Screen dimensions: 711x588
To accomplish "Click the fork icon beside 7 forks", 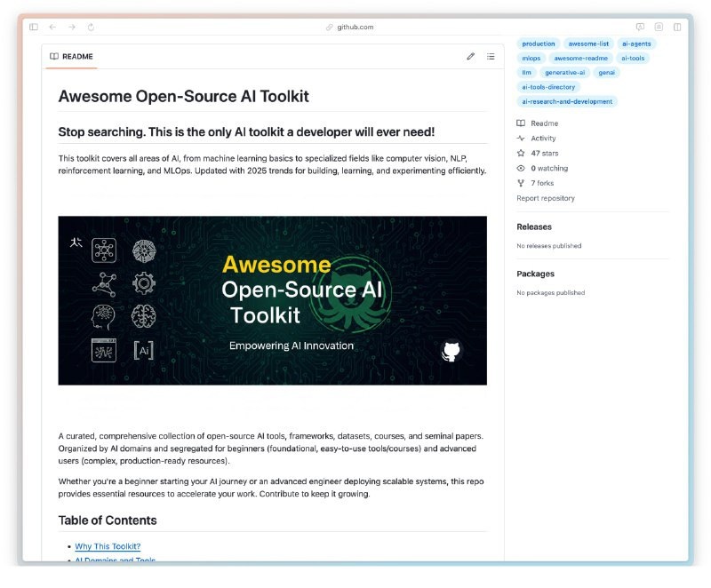I will 521,183.
